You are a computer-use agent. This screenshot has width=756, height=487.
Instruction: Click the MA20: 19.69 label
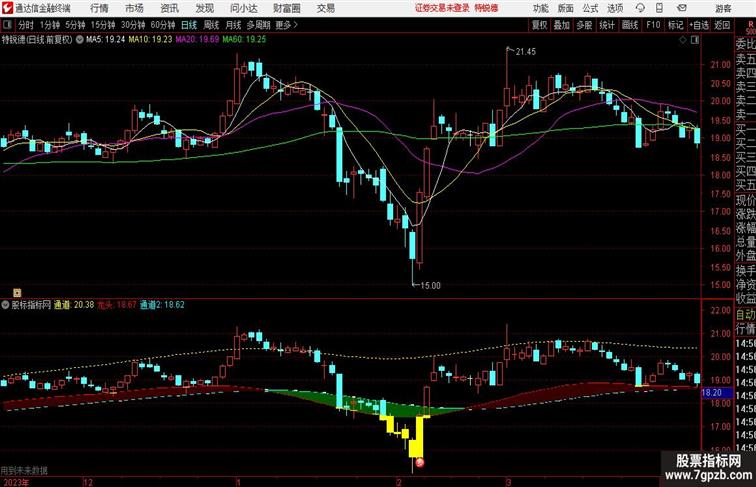point(197,40)
